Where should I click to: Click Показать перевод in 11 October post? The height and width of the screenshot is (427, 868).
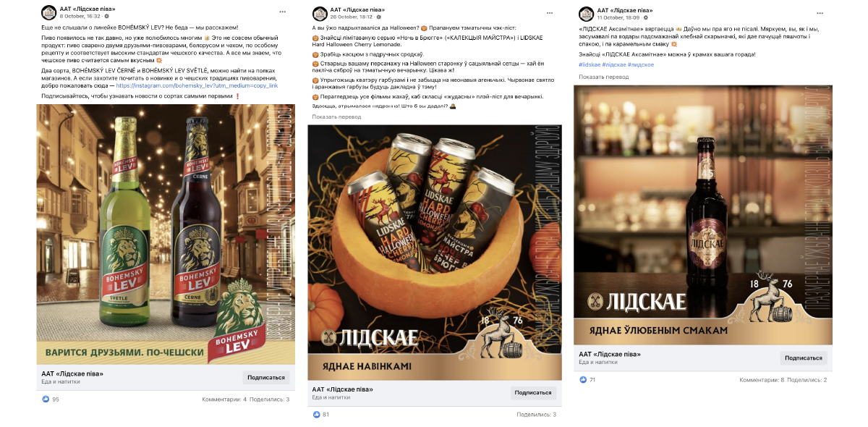(x=603, y=76)
